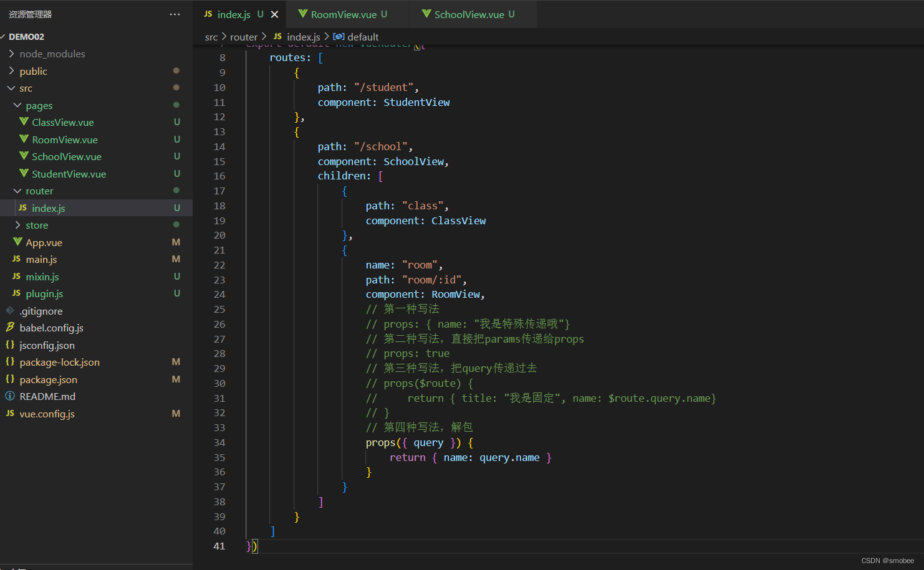Click line number 34 in gutter
Viewport: 924px width, 570px height.
click(219, 443)
